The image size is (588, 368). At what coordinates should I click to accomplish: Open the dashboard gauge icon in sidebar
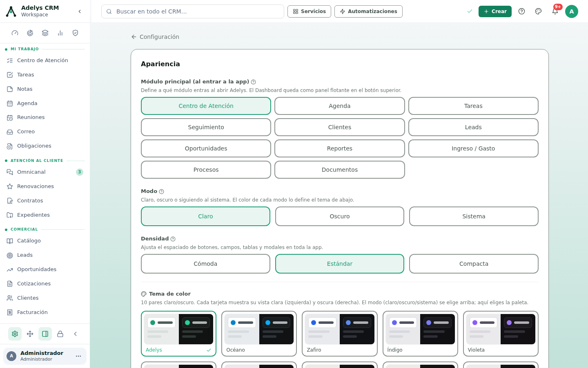15,33
